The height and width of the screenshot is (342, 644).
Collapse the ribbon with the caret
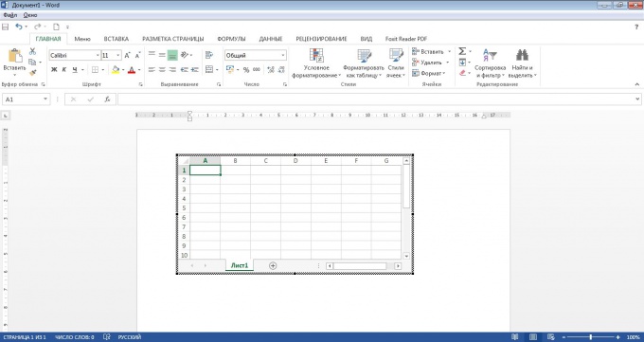[637, 84]
